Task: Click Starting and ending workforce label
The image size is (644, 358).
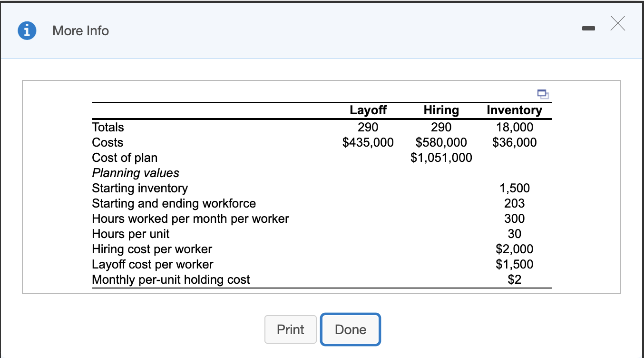Action: click(174, 203)
